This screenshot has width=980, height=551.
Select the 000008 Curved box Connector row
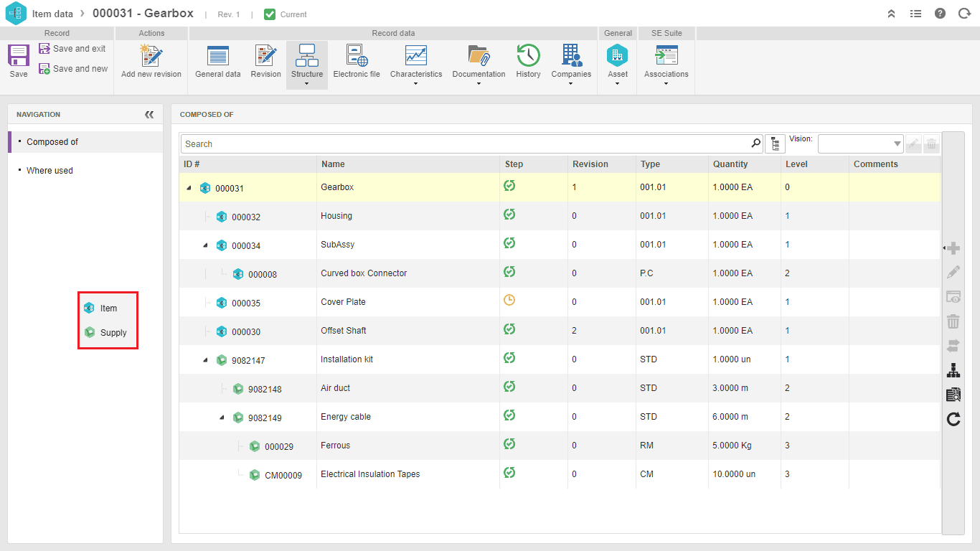coord(560,273)
